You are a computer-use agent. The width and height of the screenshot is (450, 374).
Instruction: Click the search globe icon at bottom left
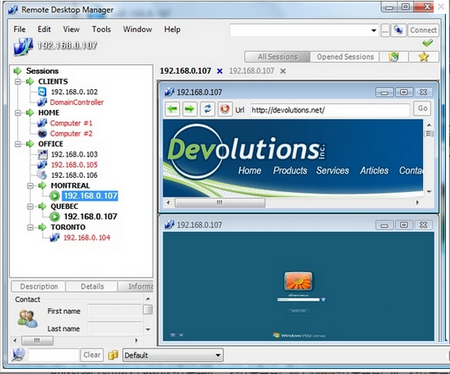(18, 355)
